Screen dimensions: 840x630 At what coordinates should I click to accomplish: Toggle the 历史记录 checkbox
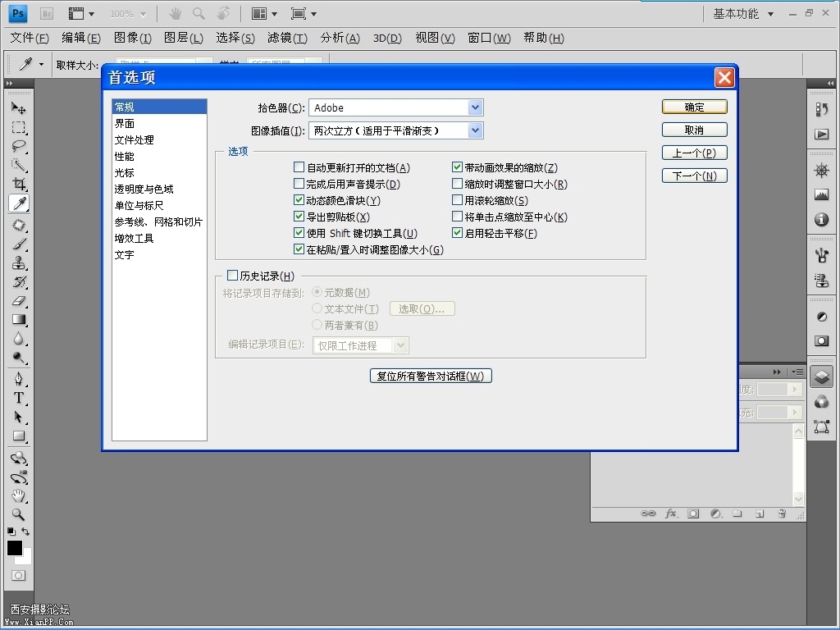tap(232, 276)
